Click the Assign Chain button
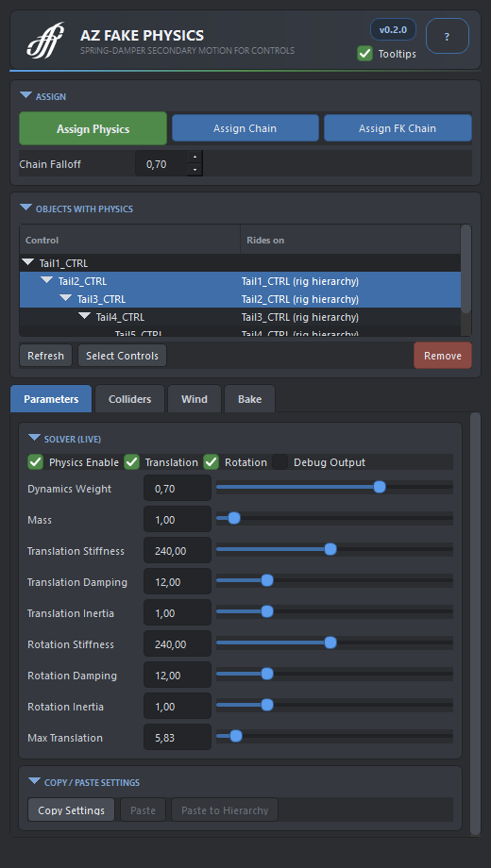Image resolution: width=491 pixels, height=868 pixels. tap(245, 128)
